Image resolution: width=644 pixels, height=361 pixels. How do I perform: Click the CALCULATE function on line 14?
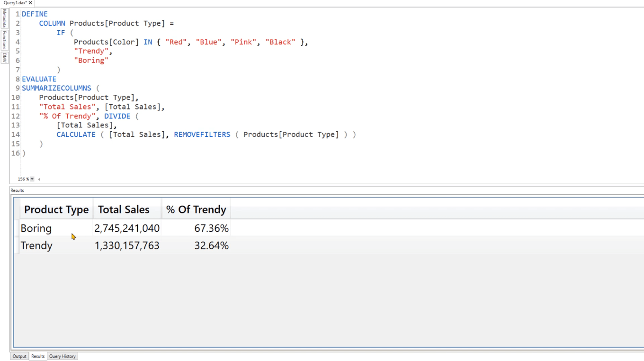pyautogui.click(x=76, y=135)
